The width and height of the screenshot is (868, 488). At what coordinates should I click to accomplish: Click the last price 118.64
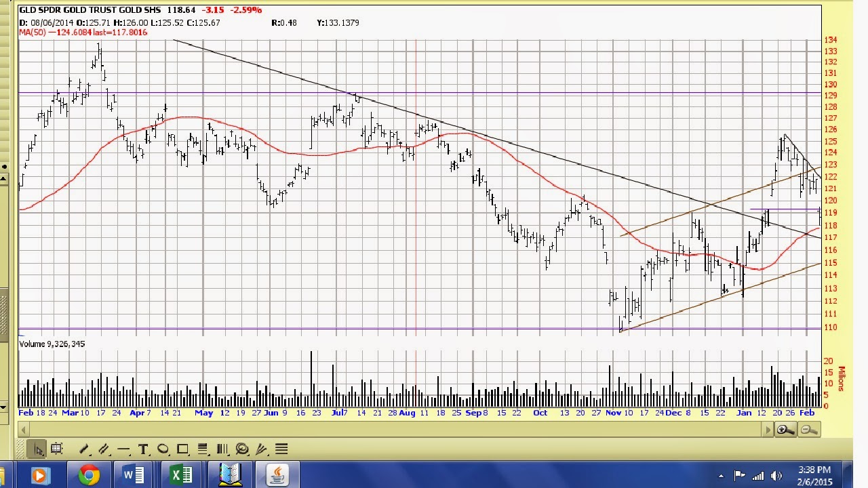[180, 10]
